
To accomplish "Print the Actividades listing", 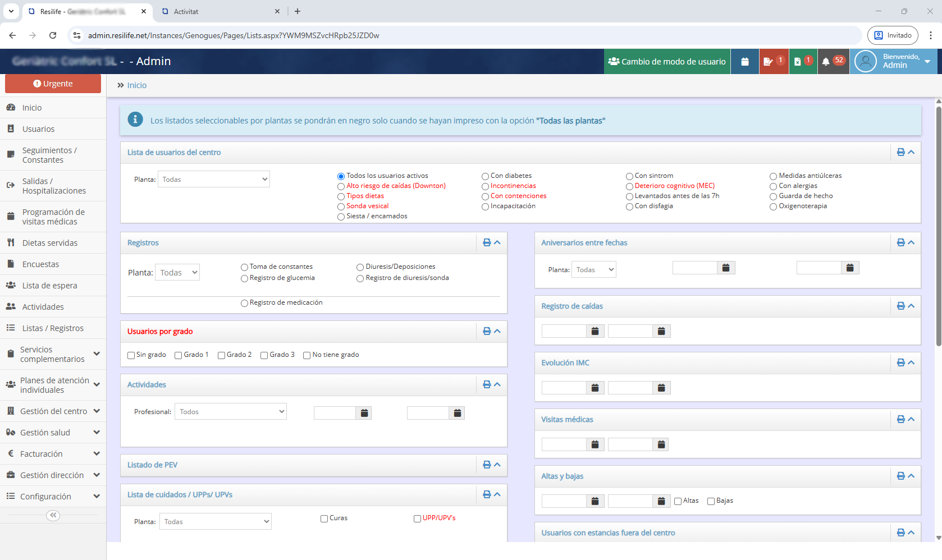I will [487, 384].
